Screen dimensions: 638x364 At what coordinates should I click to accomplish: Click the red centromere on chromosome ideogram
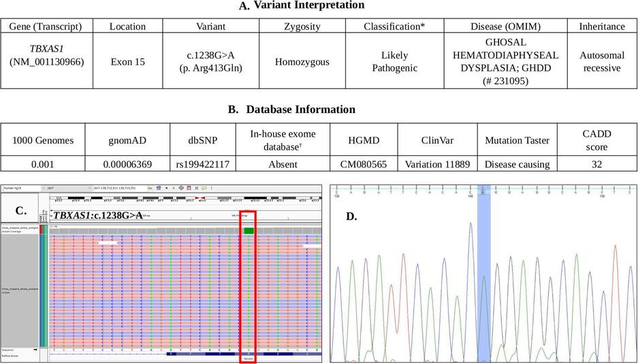200,197
